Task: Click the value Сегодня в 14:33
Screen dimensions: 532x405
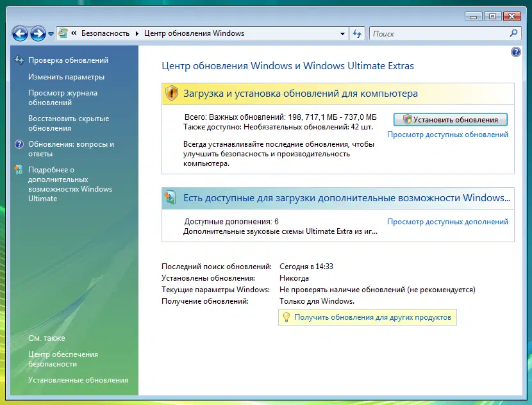Action: click(x=306, y=267)
